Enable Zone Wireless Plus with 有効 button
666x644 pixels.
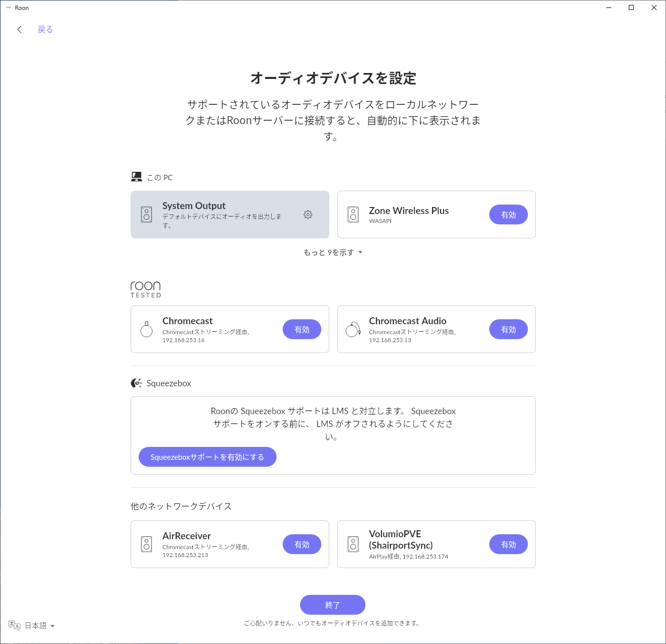pos(509,215)
